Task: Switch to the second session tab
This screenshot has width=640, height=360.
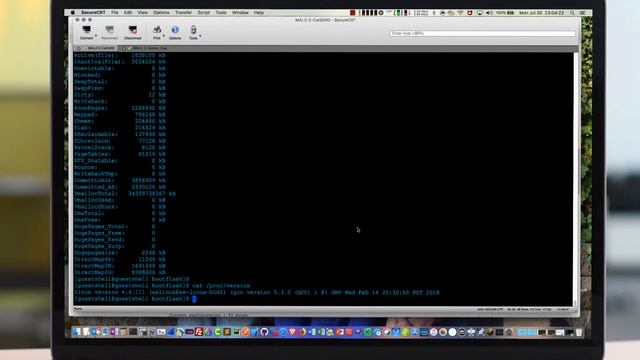Action: pyautogui.click(x=146, y=48)
